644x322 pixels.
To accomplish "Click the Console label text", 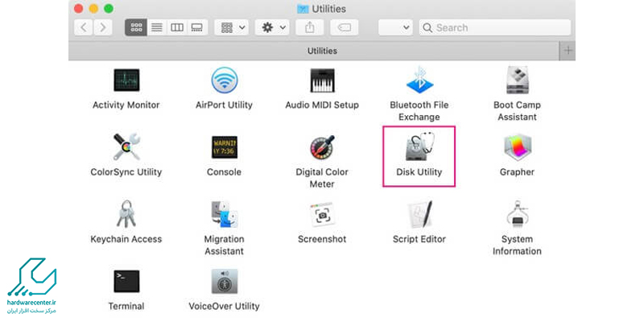I will (x=225, y=172).
